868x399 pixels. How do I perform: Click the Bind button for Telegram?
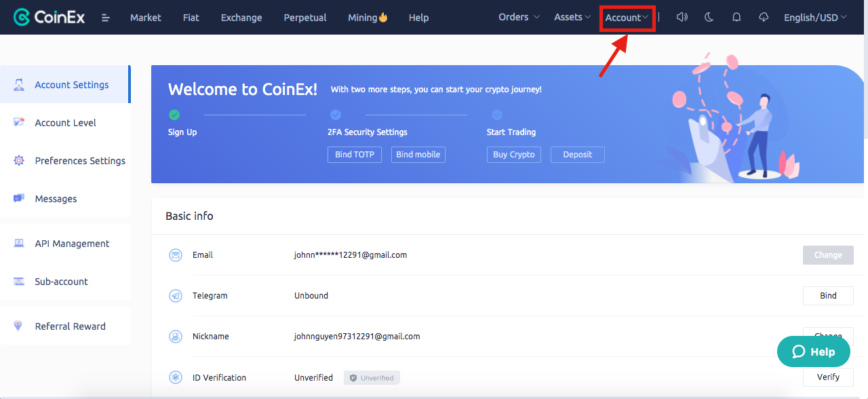click(828, 296)
